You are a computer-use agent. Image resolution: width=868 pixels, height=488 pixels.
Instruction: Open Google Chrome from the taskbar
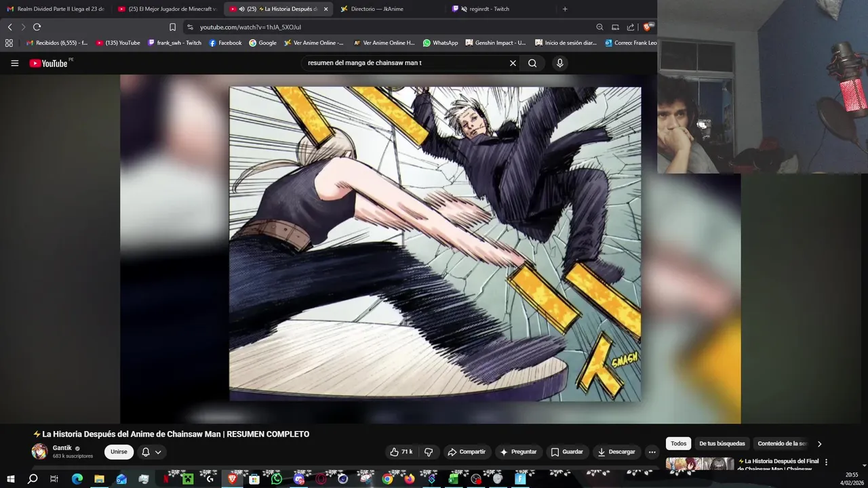pos(387,479)
